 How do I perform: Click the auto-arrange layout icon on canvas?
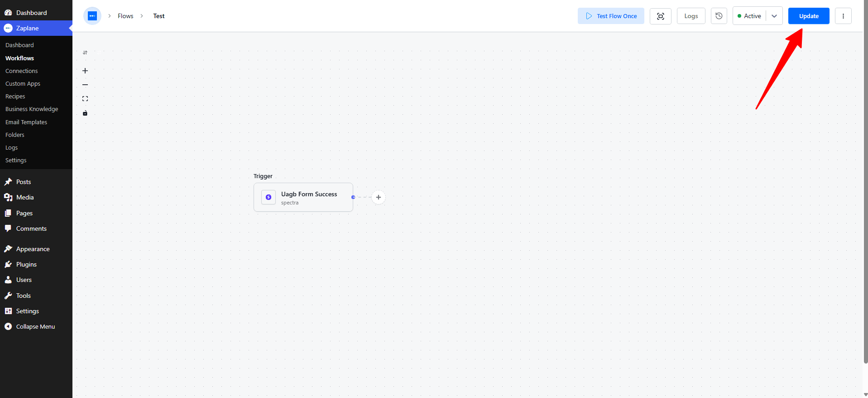click(x=85, y=53)
